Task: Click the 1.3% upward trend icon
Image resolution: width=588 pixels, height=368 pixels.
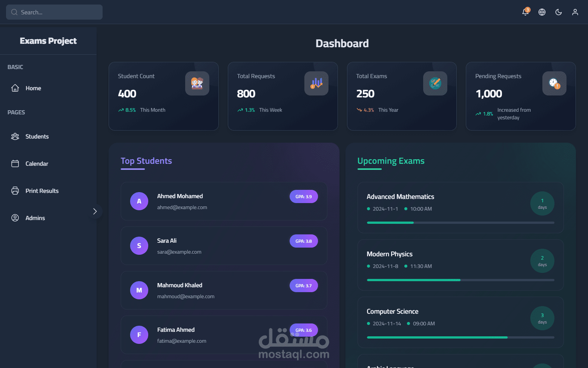Action: (240, 110)
